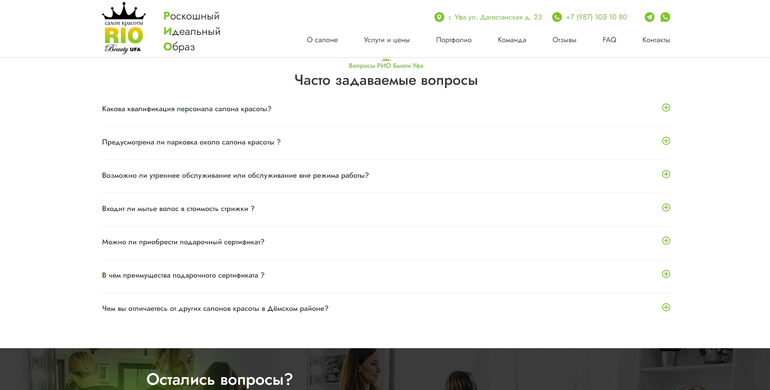Click question about преимущества подарочного сертификата
Viewport: 770px width, 390px height.
[183, 276]
